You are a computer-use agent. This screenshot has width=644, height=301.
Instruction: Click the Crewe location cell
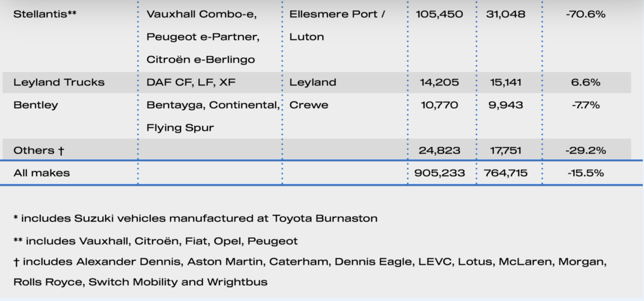308,105
